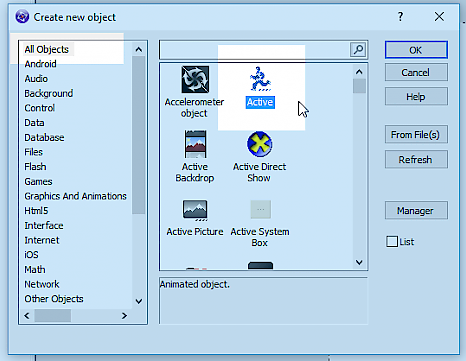
Task: Click the object grid vertical scrollbar thumb
Action: (359, 86)
